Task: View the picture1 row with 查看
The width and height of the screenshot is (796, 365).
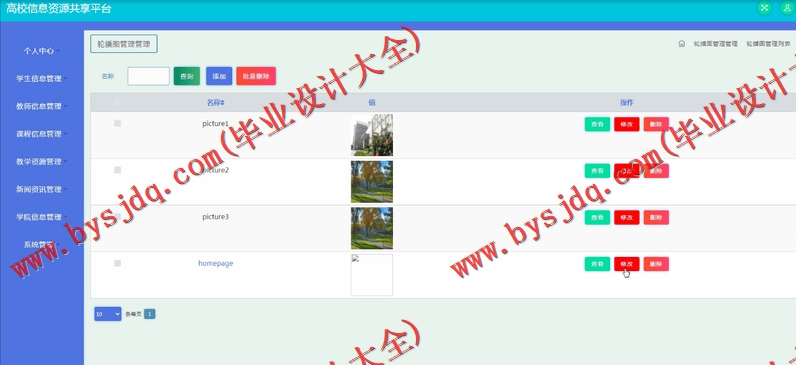Action: [x=598, y=124]
